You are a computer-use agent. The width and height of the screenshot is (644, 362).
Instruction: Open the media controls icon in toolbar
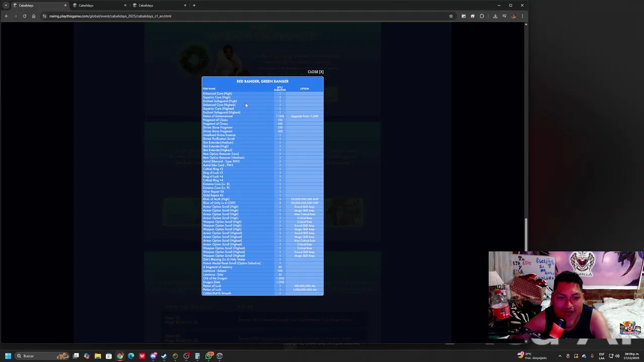click(x=504, y=16)
